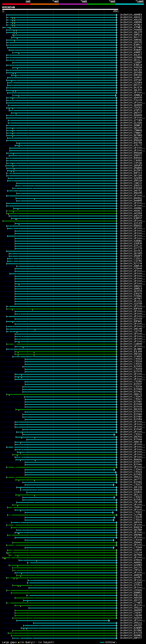Click hit label UniRef100_Q7T0R9

(x=131, y=120)
